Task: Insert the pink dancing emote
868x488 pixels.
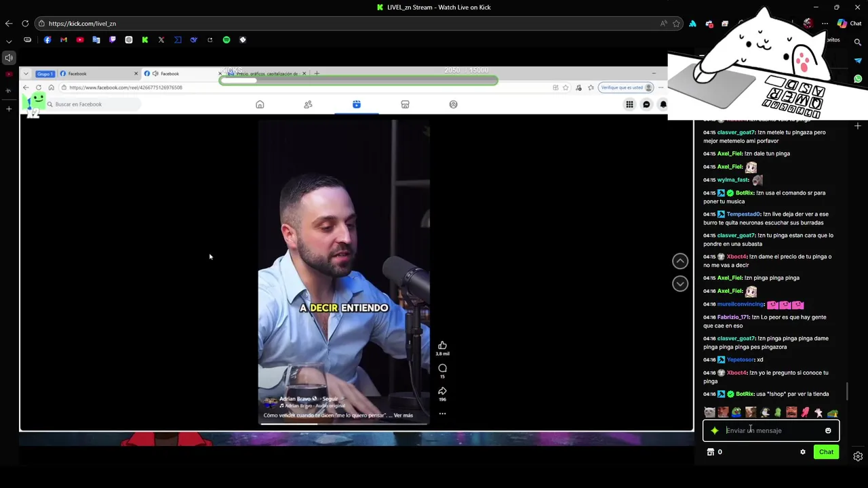Action: coord(805,412)
